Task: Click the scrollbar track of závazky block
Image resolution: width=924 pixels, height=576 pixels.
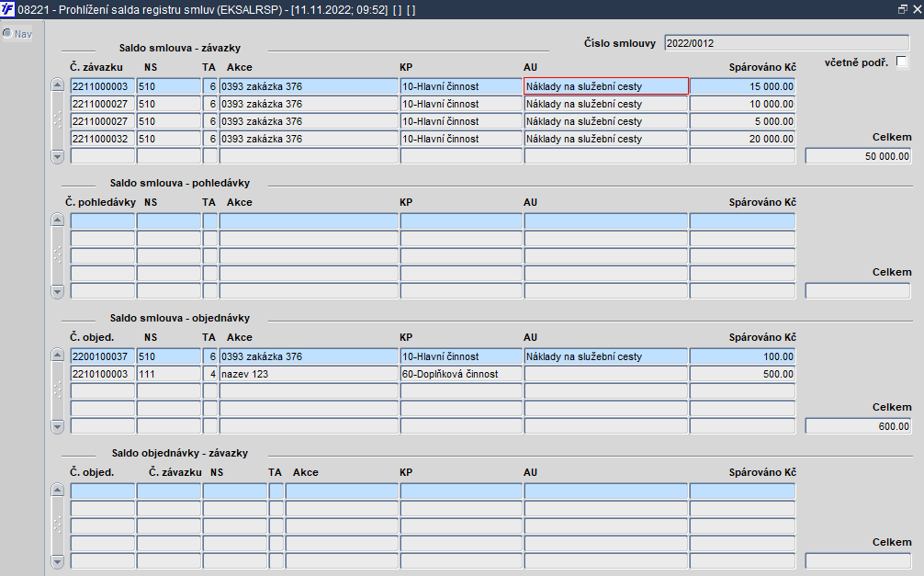Action: click(x=57, y=121)
